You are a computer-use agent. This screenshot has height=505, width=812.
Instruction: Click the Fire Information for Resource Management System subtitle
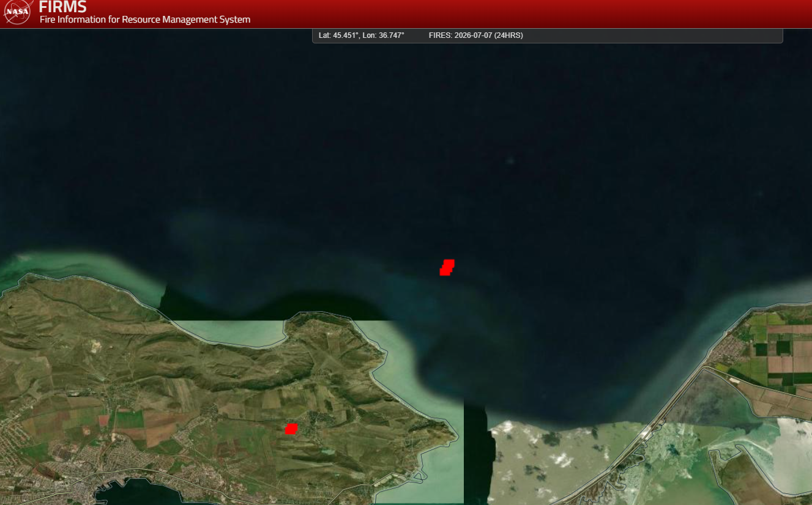(145, 20)
